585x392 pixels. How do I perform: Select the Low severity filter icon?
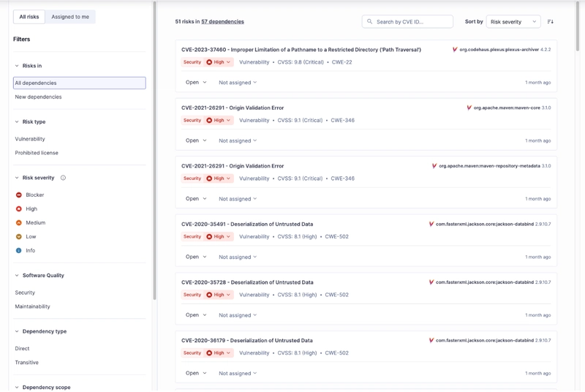click(x=19, y=237)
